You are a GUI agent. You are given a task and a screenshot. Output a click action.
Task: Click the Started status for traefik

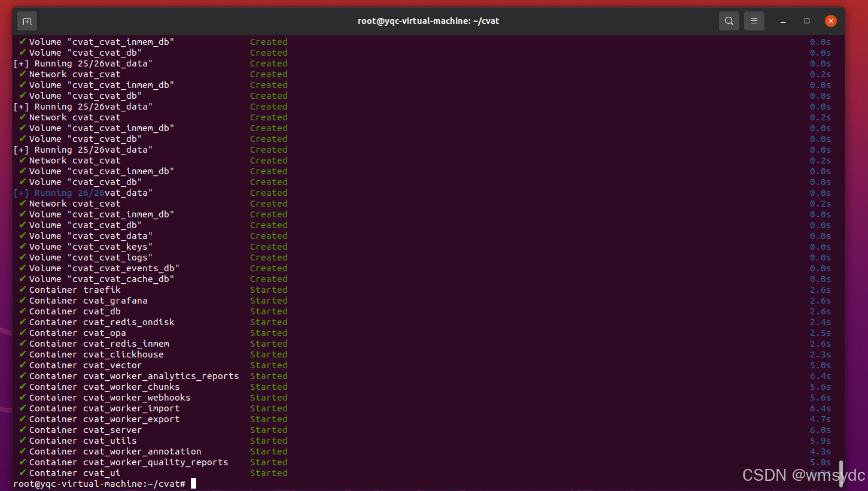click(269, 290)
